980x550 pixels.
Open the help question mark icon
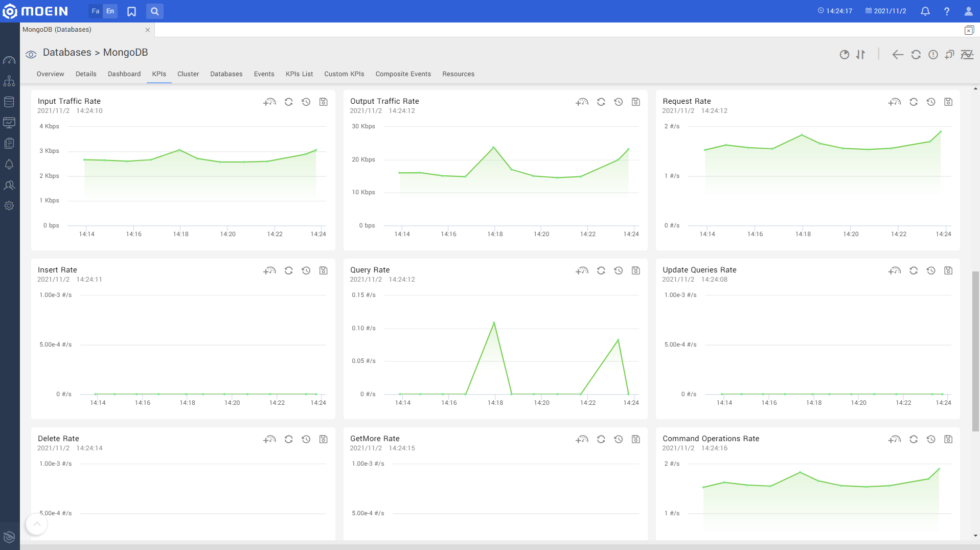(946, 11)
